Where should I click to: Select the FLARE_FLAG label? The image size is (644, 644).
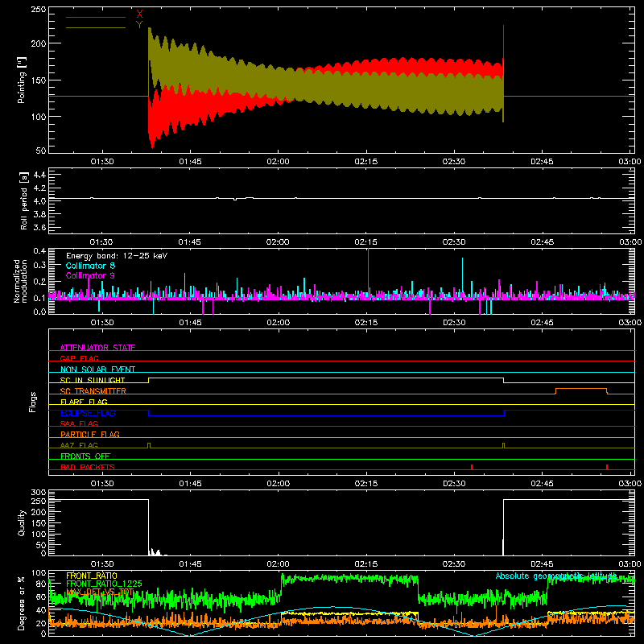point(84,402)
